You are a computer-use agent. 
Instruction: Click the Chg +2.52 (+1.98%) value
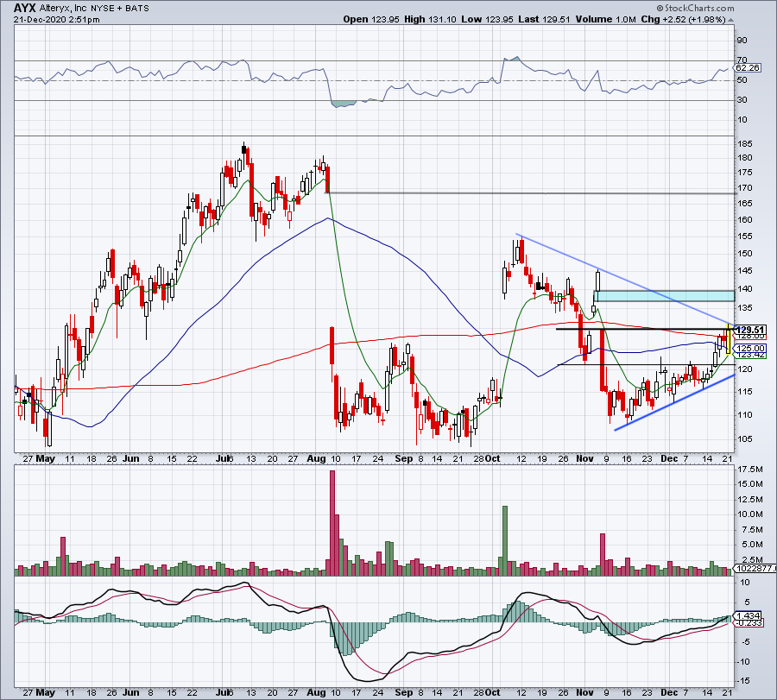[x=682, y=19]
